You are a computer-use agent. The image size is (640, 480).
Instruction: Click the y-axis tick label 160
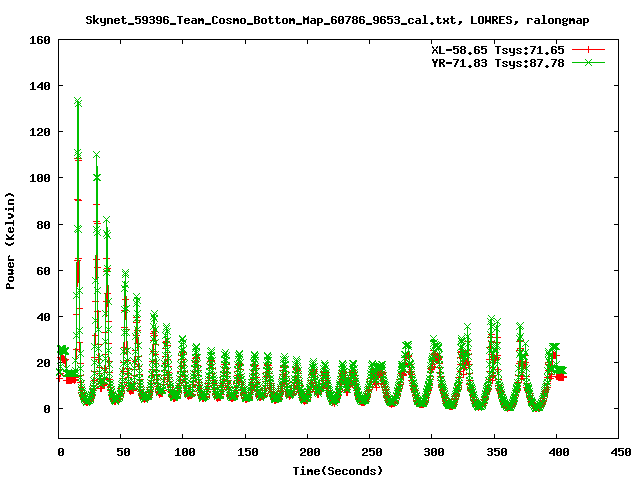pyautogui.click(x=40, y=40)
